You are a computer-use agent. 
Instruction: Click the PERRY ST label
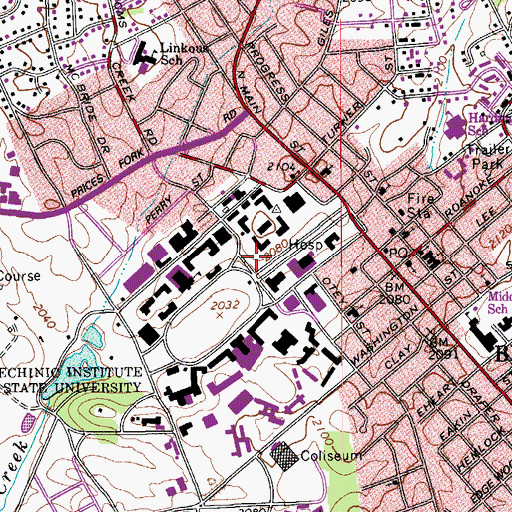(x=175, y=199)
